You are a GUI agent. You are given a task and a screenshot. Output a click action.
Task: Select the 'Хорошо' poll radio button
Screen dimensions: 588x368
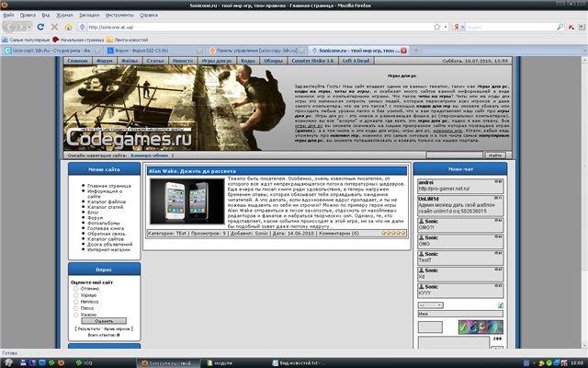(x=75, y=295)
